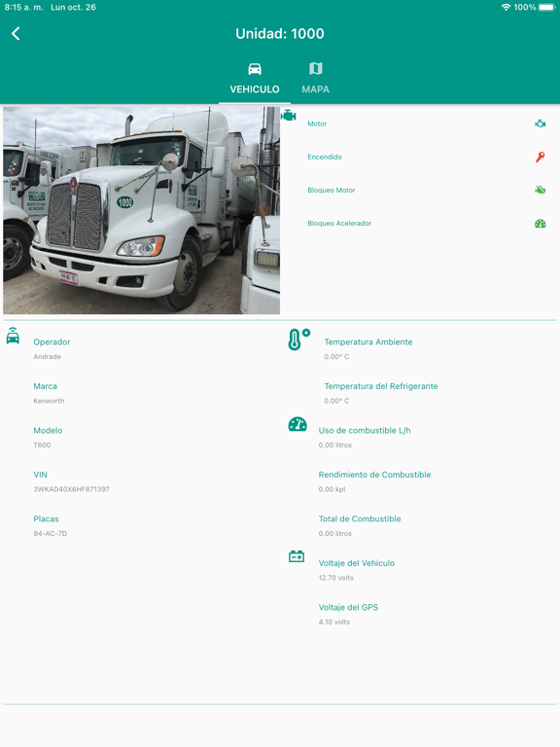Tap the 8:15 a. m. clock
Viewport: 560px width, 747px height.
(23, 7)
